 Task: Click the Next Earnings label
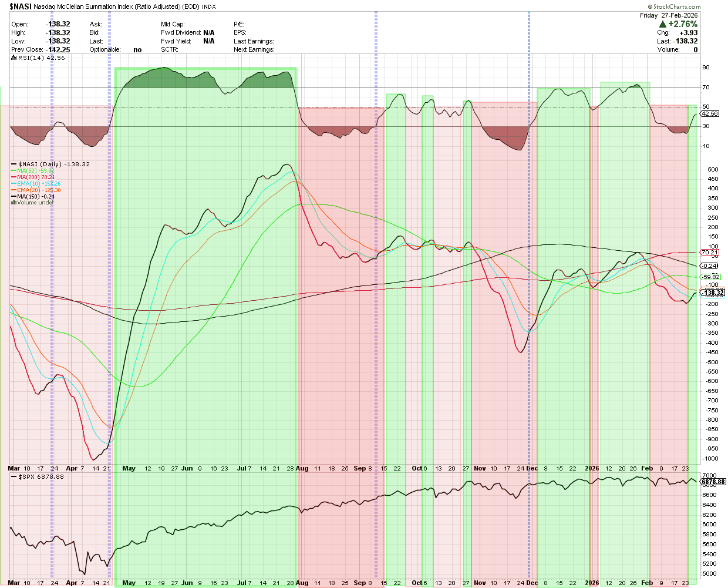tap(254, 50)
